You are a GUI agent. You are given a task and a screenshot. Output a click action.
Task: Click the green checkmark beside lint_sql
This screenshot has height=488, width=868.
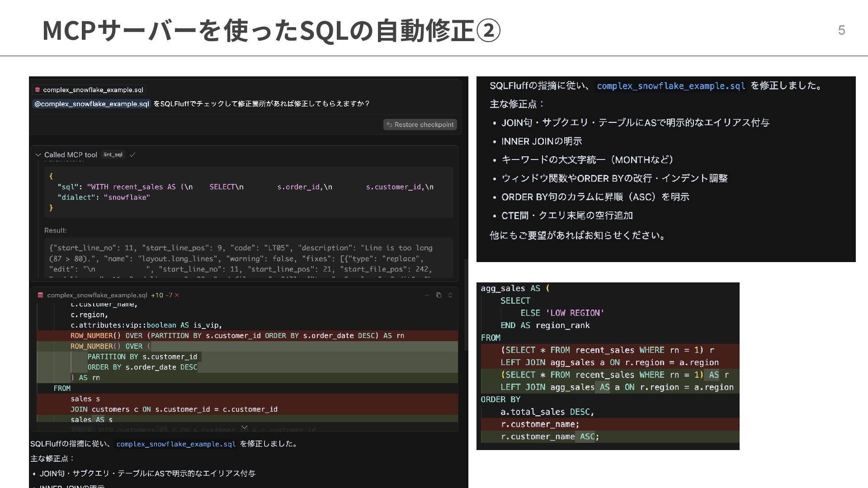(x=132, y=155)
